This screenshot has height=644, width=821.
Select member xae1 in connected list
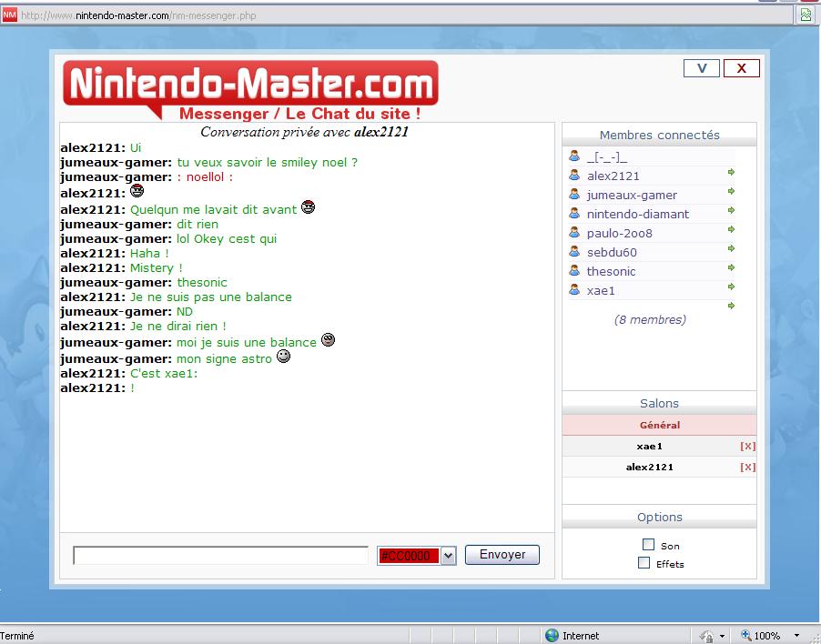click(601, 290)
